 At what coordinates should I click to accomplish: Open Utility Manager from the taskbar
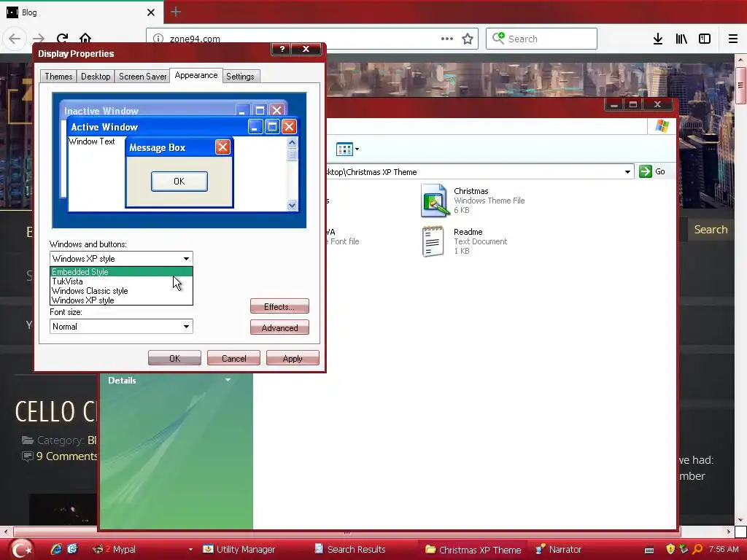239,550
